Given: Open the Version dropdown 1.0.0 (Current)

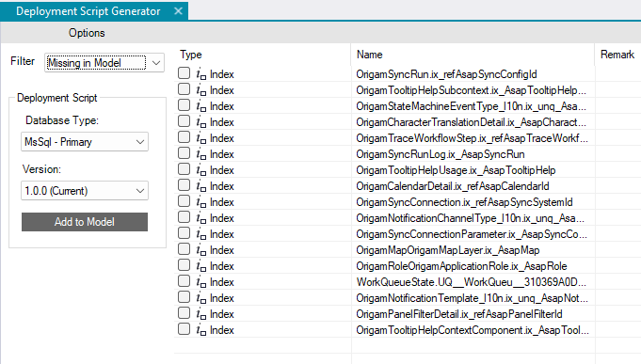Looking at the screenshot, I should (85, 191).
